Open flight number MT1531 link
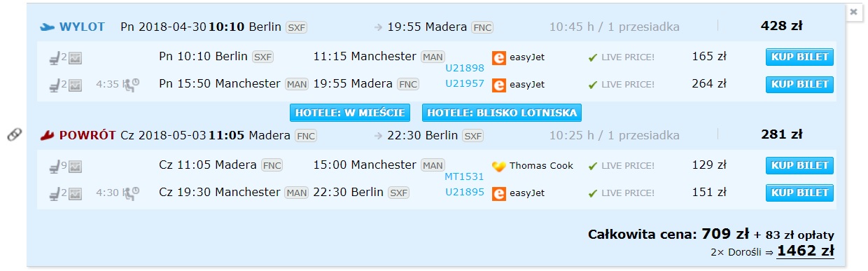Viewport: 868px width, 271px height. coord(465,176)
